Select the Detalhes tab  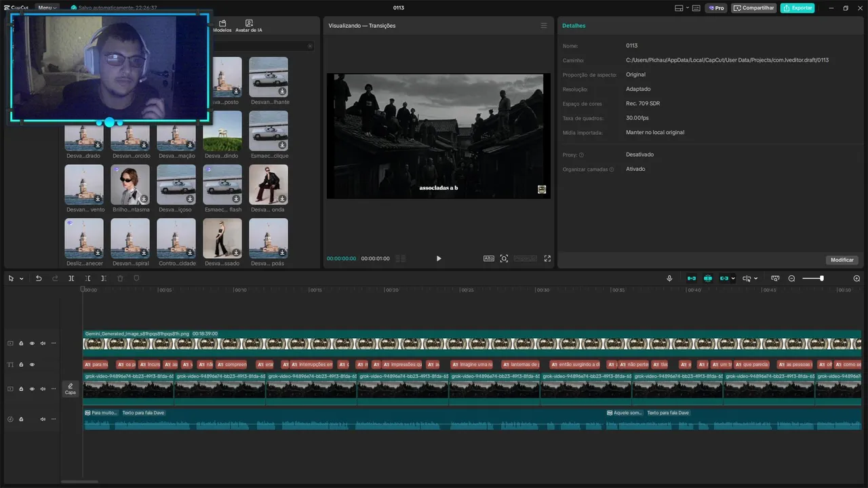point(574,26)
